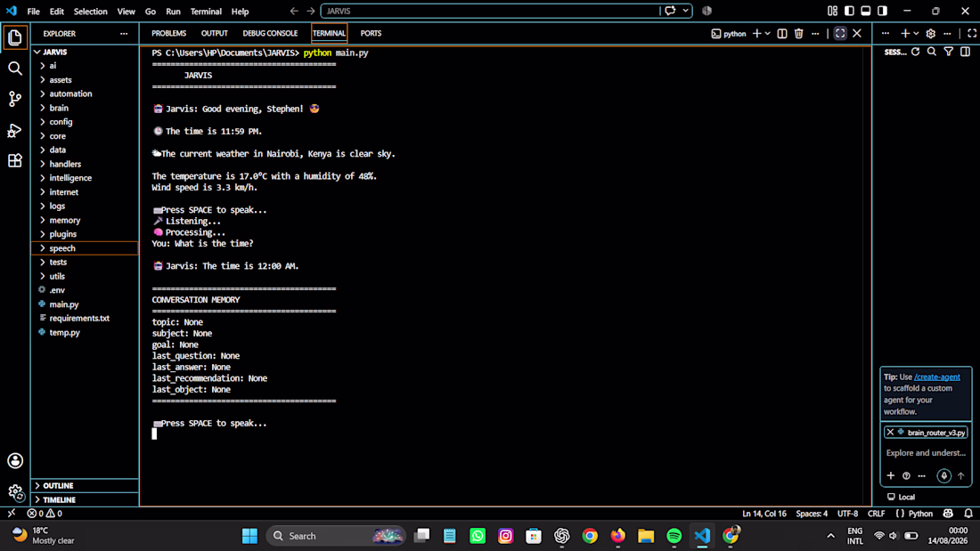
Task: Open requirements.txt in the explorer
Action: click(x=85, y=319)
